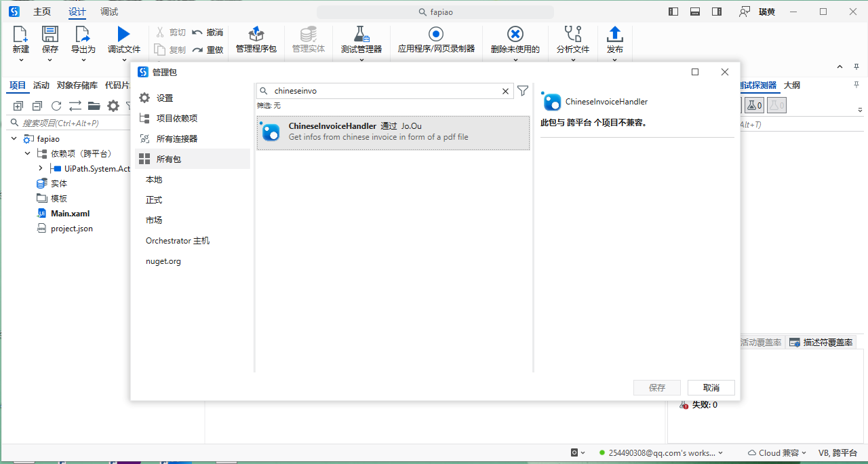Image resolution: width=868 pixels, height=464 pixels.
Task: Click the 保存 save icon in ribbon
Action: click(x=50, y=34)
